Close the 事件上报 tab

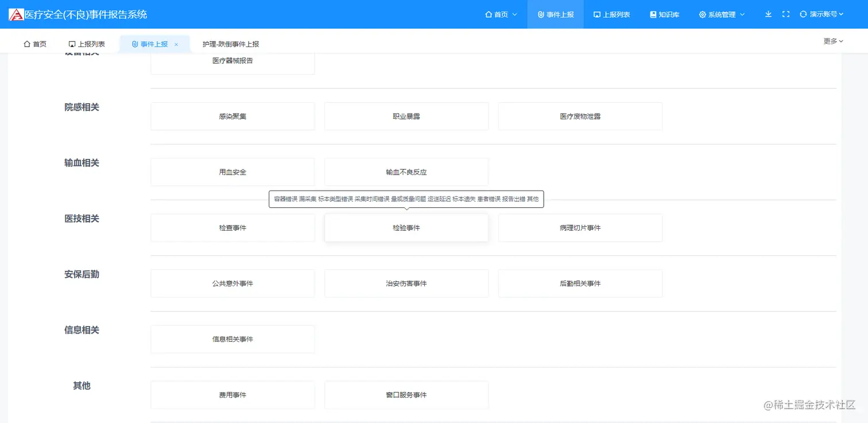click(x=176, y=44)
